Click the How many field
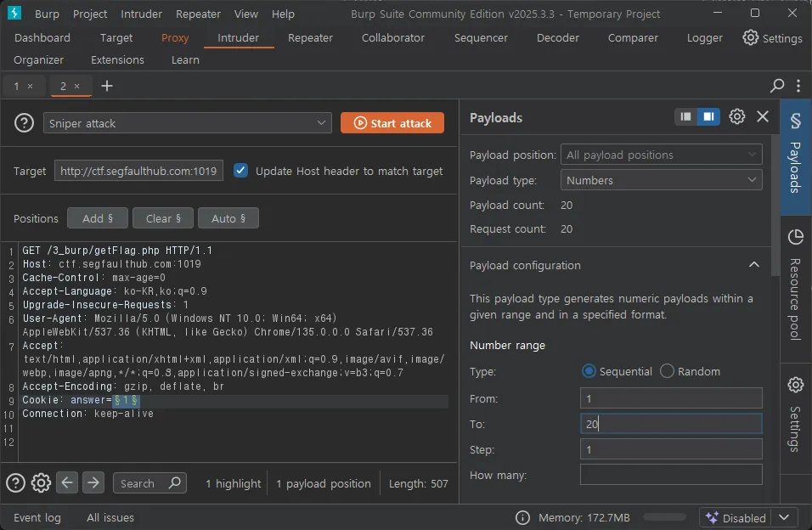The width and height of the screenshot is (812, 530). point(671,475)
